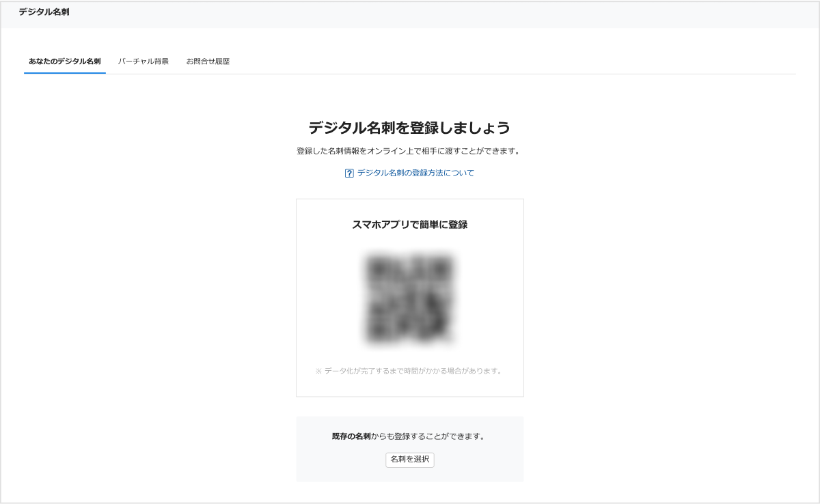Click the 名刺を選択 button
The height and width of the screenshot is (504, 820).
410,460
